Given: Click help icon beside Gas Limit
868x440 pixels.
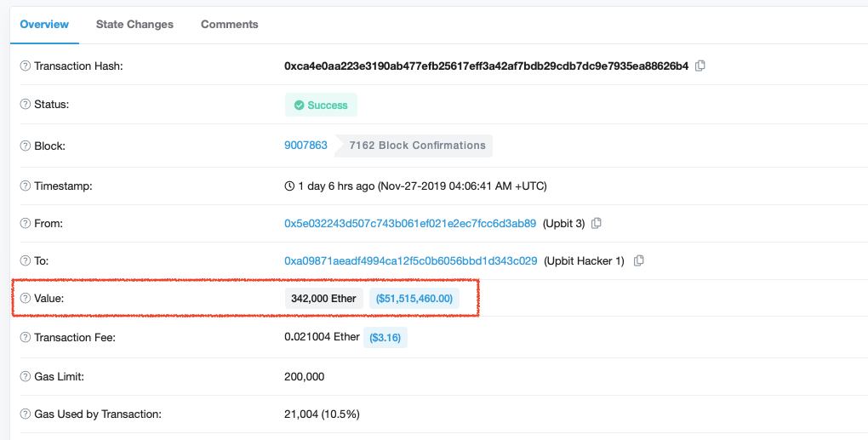Looking at the screenshot, I should pos(25,376).
